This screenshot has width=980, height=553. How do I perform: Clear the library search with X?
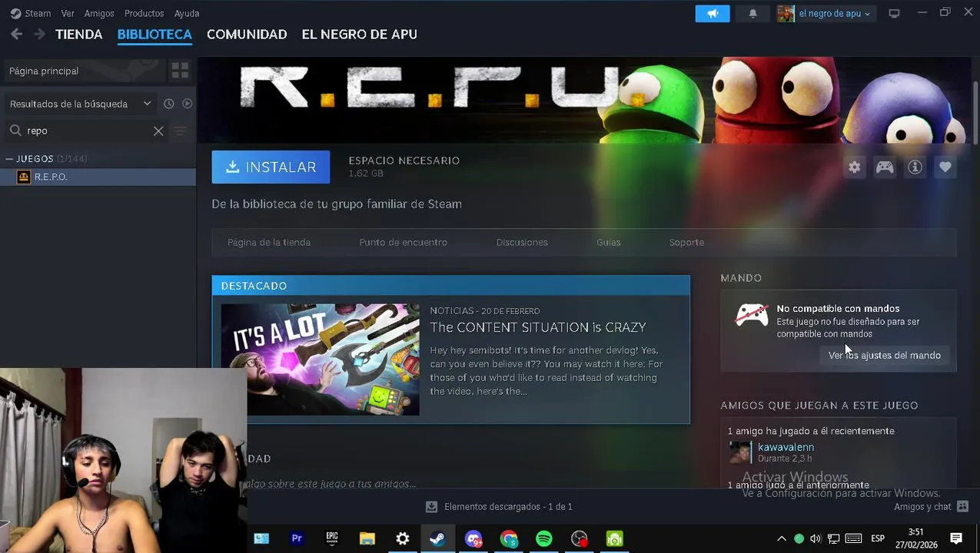pyautogui.click(x=158, y=131)
